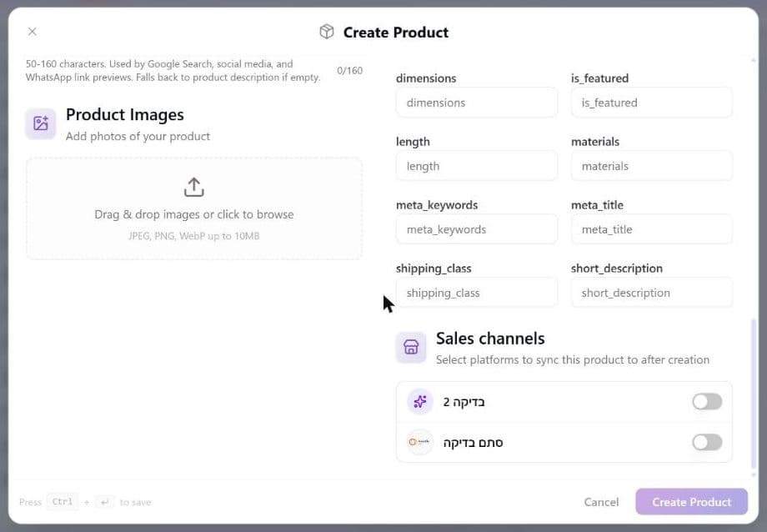This screenshot has height=532, width=767.
Task: Click the Product Images picture icon
Action: coord(41,123)
